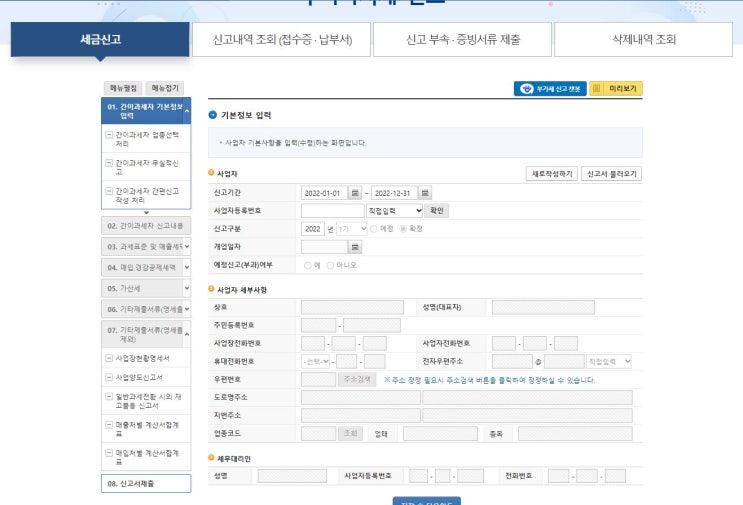This screenshot has height=505, width=743.
Task: Collapse 07. 기타제출서류(명세를 제외) menu
Action: pyautogui.click(x=187, y=334)
